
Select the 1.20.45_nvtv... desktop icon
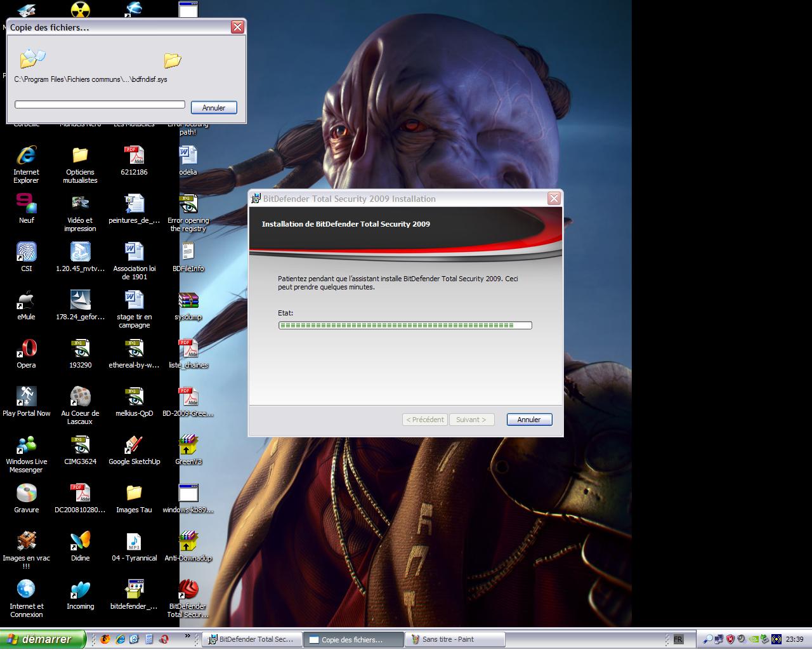coord(80,256)
